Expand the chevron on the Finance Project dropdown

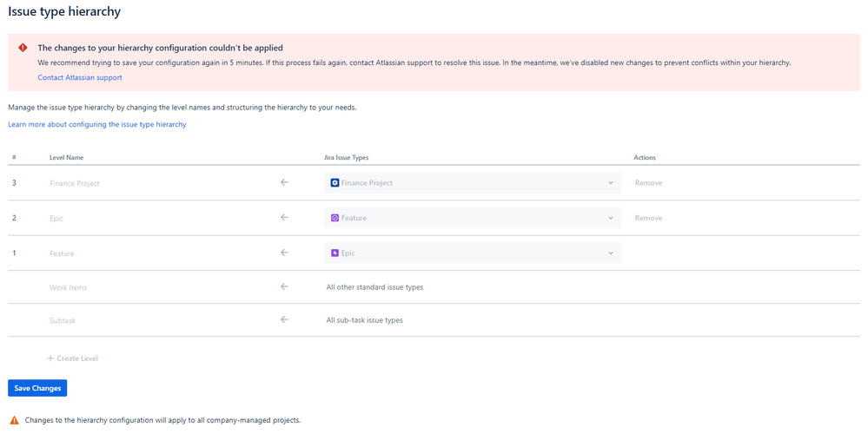coord(611,183)
